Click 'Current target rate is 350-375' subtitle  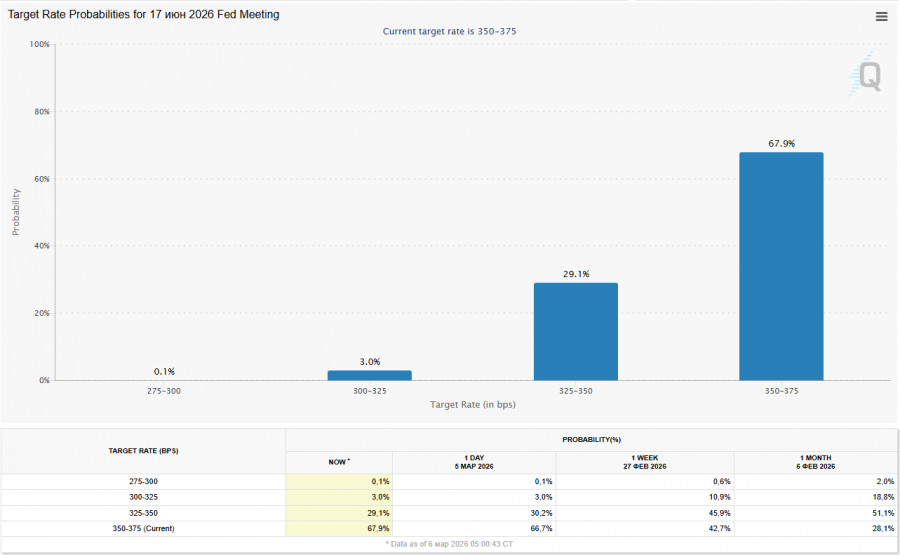[x=449, y=31]
